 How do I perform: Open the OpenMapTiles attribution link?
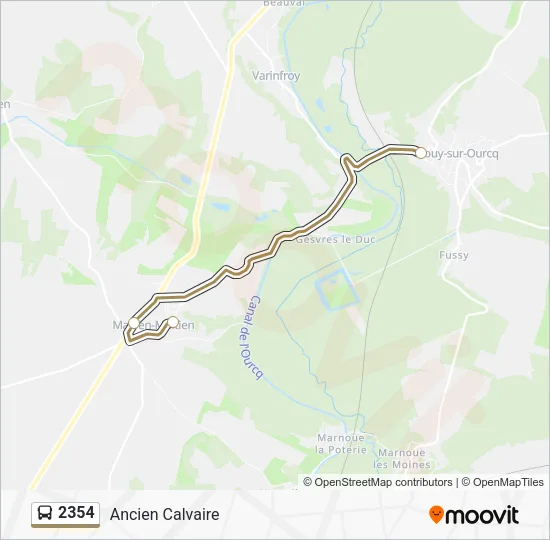click(x=502, y=482)
